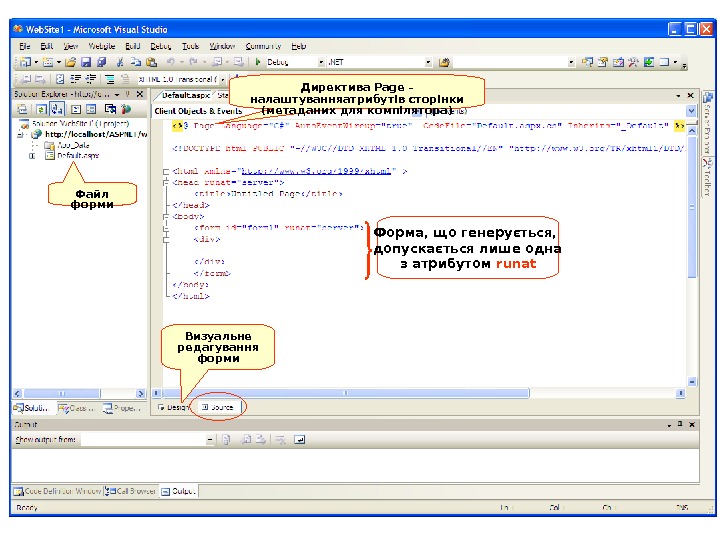Collapse the head element outline
Screen dimensions: 720x540
pyautogui.click(x=166, y=182)
